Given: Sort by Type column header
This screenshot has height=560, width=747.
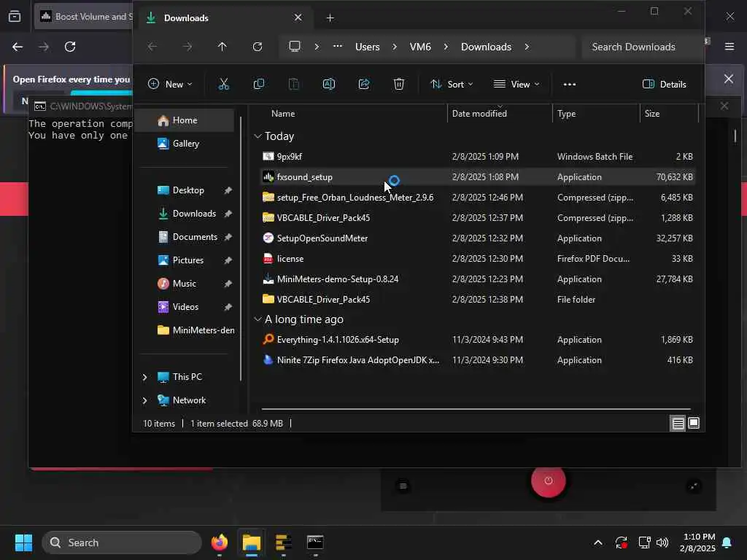Looking at the screenshot, I should coord(566,113).
